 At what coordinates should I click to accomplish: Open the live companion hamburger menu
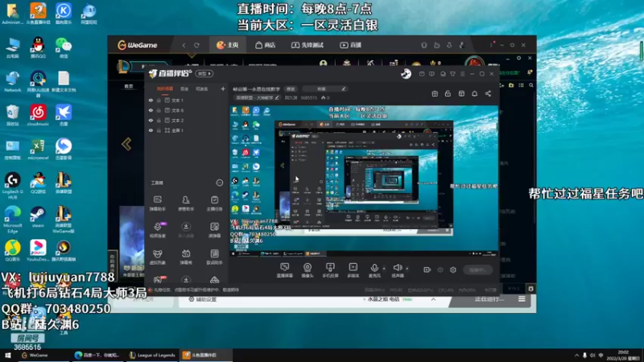pos(462,74)
